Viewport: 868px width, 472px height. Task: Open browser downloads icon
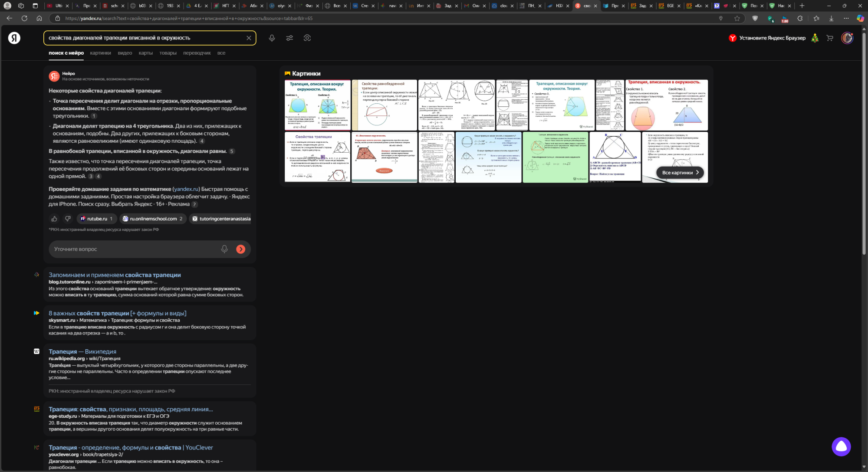(831, 18)
